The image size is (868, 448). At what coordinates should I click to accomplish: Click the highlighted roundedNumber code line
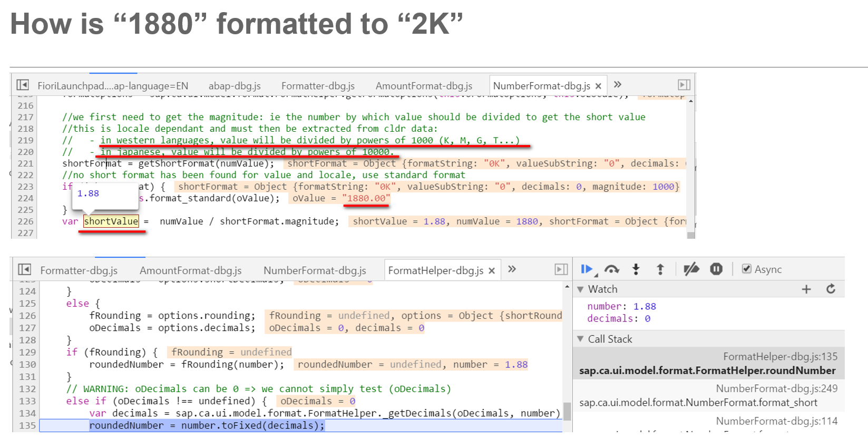click(x=207, y=425)
